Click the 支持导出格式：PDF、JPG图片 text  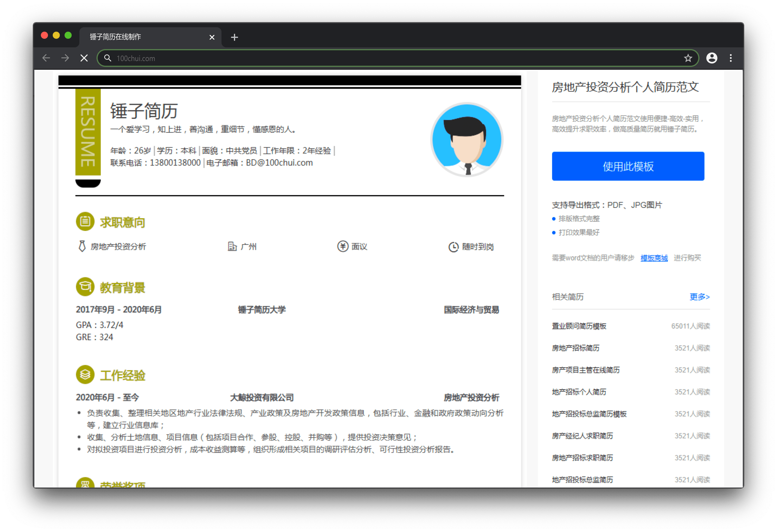(x=607, y=205)
